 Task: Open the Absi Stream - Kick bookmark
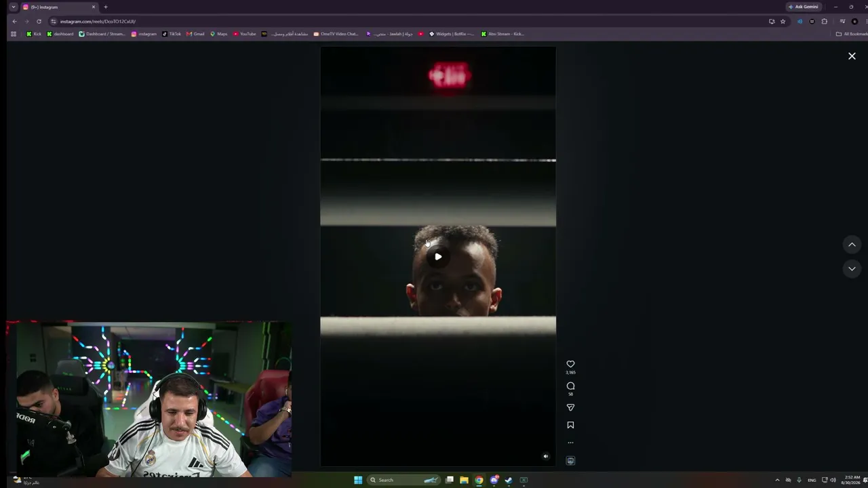tap(502, 34)
